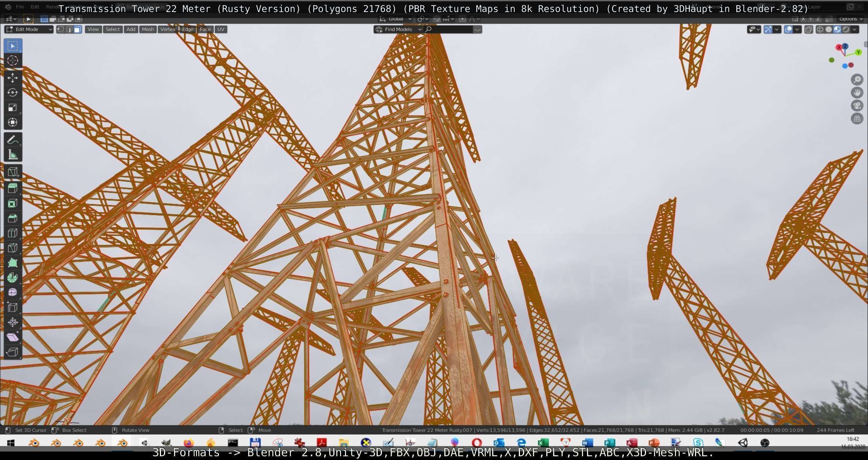868x460 pixels.
Task: Click the model search input field
Action: coord(448,29)
